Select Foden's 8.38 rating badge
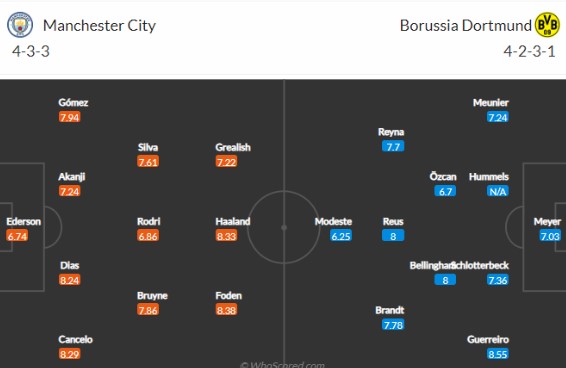This screenshot has width=566, height=368. click(x=226, y=310)
